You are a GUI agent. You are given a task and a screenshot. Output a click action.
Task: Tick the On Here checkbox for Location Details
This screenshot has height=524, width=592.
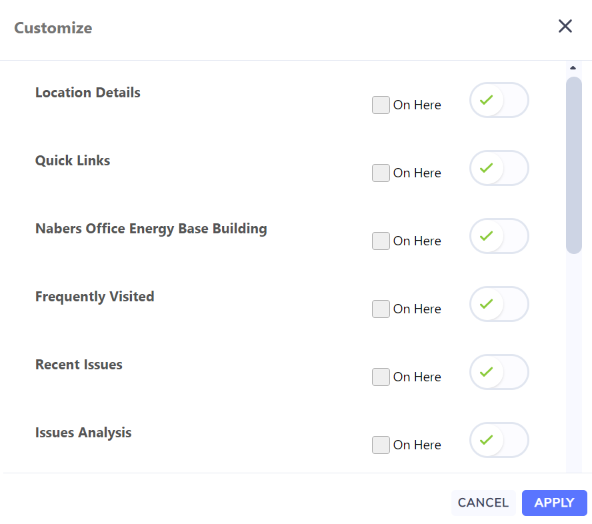381,105
